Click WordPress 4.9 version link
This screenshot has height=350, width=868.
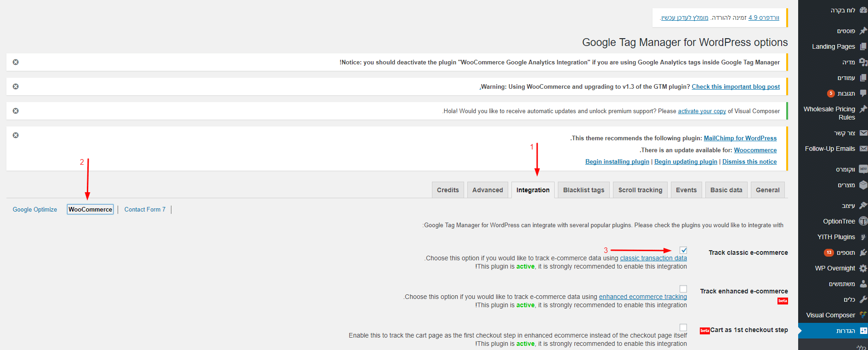pyautogui.click(x=764, y=17)
